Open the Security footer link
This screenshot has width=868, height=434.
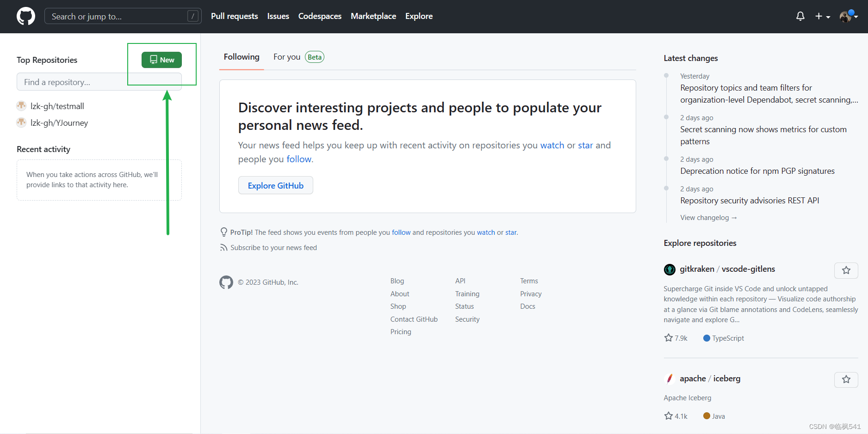coord(467,319)
